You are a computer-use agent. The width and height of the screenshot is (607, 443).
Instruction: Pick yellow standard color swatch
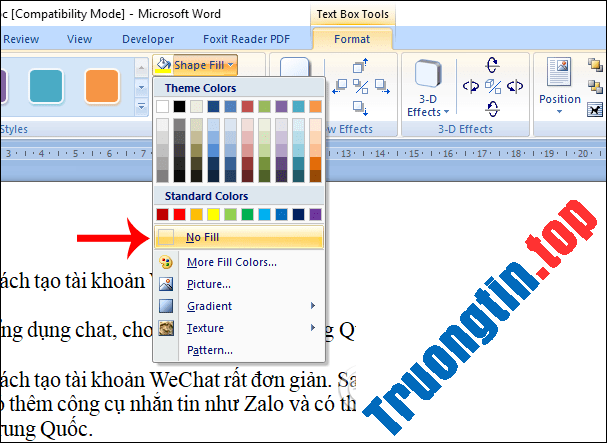pos(213,214)
